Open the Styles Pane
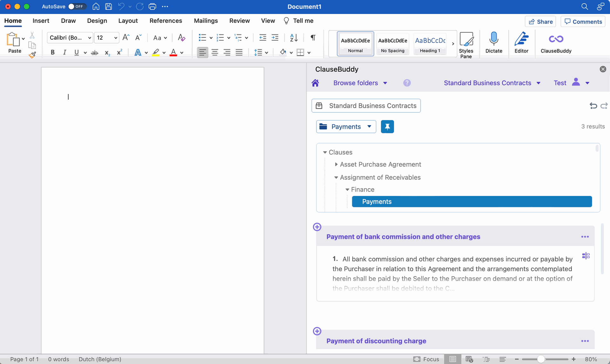This screenshot has height=364, width=610. point(466,45)
